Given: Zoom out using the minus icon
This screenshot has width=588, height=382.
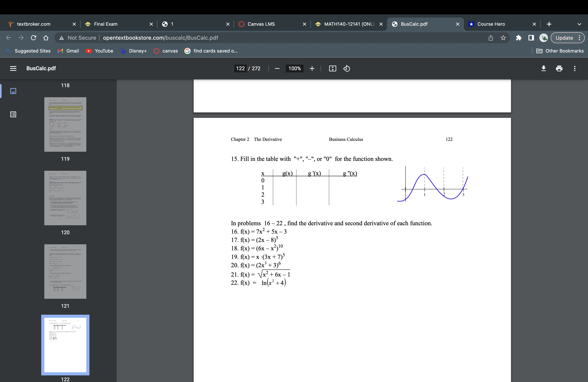Looking at the screenshot, I should coord(277,68).
